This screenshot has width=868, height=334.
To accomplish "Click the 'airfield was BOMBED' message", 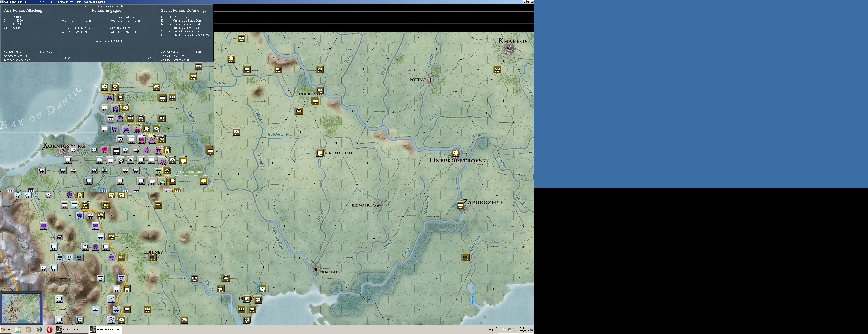I will point(109,41).
